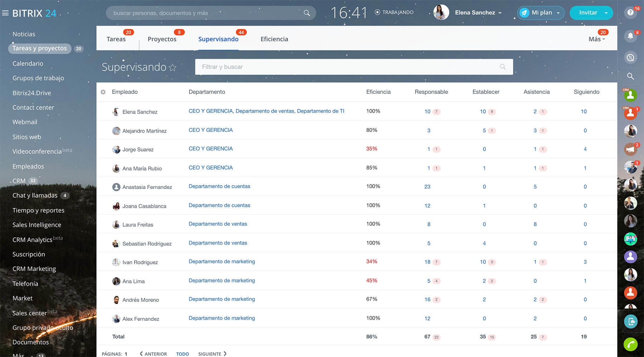The width and height of the screenshot is (644, 357).
Task: Click the search icon in Filtrar y buscar
Action: click(502, 67)
